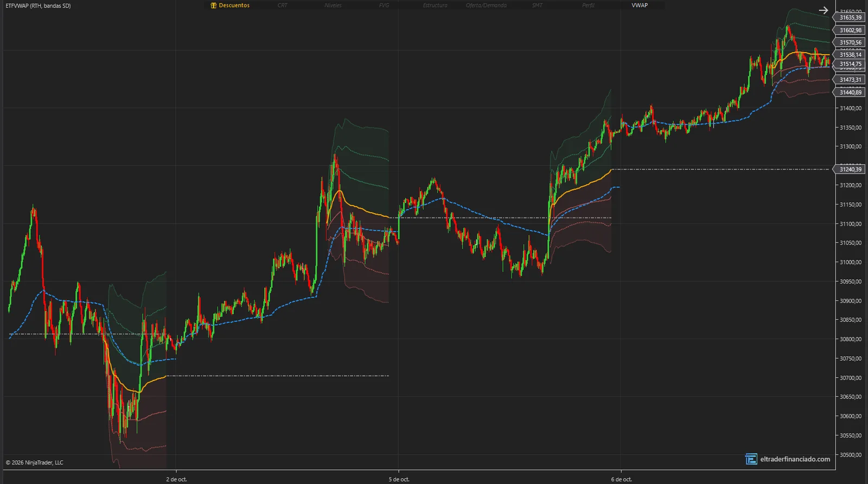Select the Niveles indicator tab
Viewport: 868px width, 484px height.
[333, 5]
